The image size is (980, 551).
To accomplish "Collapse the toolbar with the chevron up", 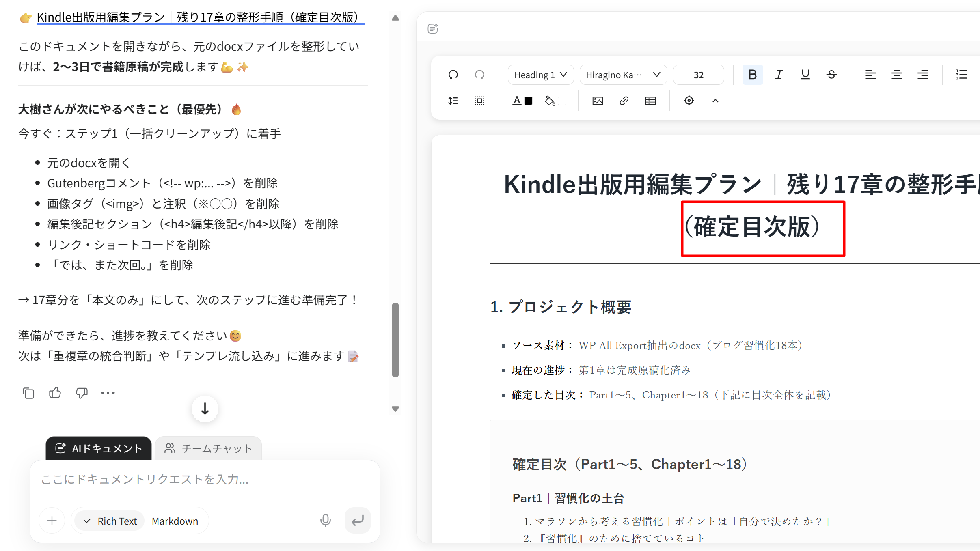I will pyautogui.click(x=715, y=101).
